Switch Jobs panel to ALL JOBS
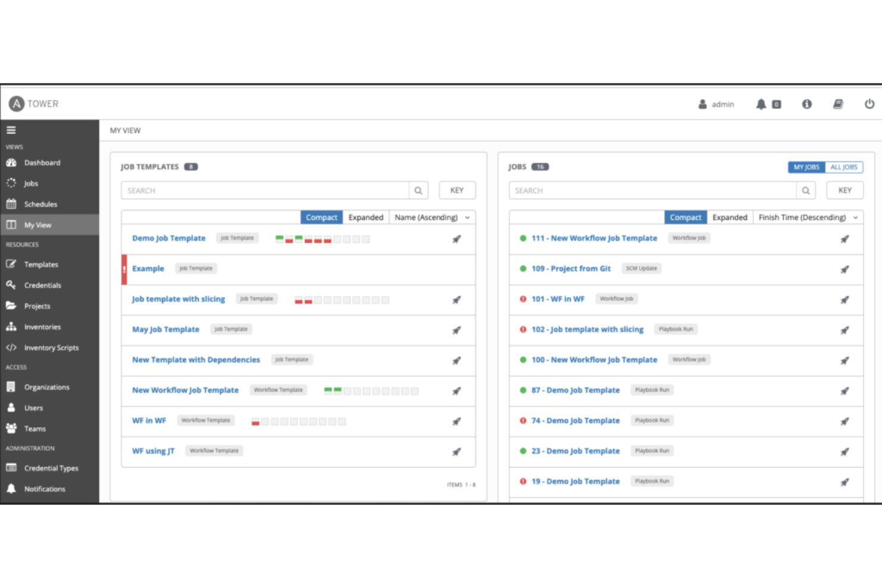Image resolution: width=882 pixels, height=588 pixels. (x=844, y=167)
